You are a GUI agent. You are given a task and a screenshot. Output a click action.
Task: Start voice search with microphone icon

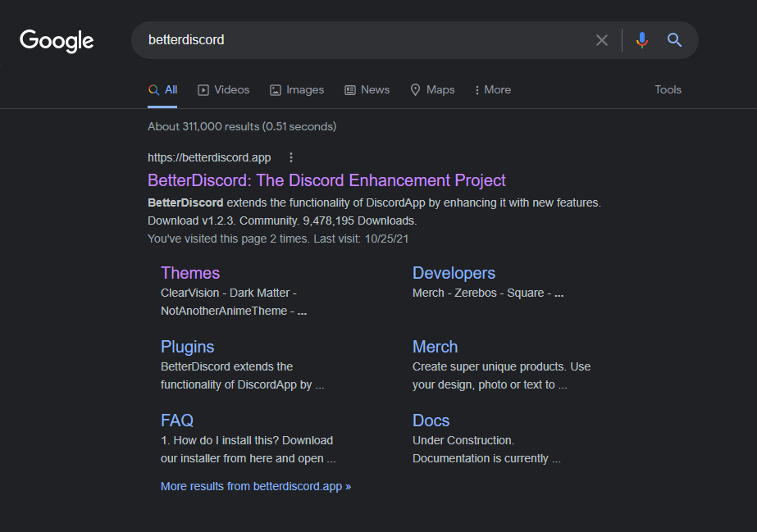[641, 40]
